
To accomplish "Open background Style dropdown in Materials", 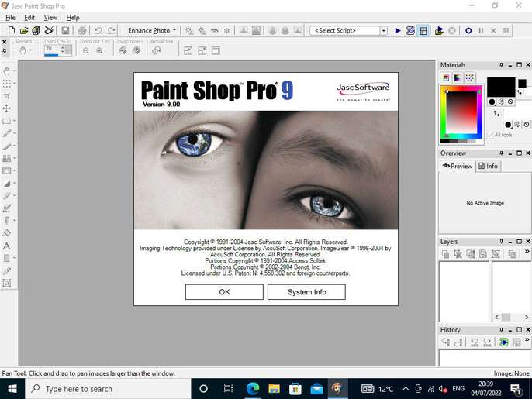I will (x=508, y=125).
